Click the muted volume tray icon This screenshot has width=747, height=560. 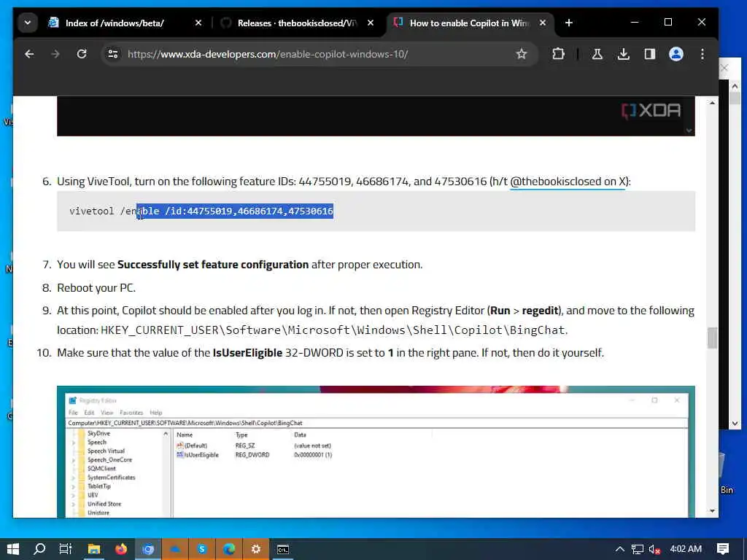(x=654, y=549)
